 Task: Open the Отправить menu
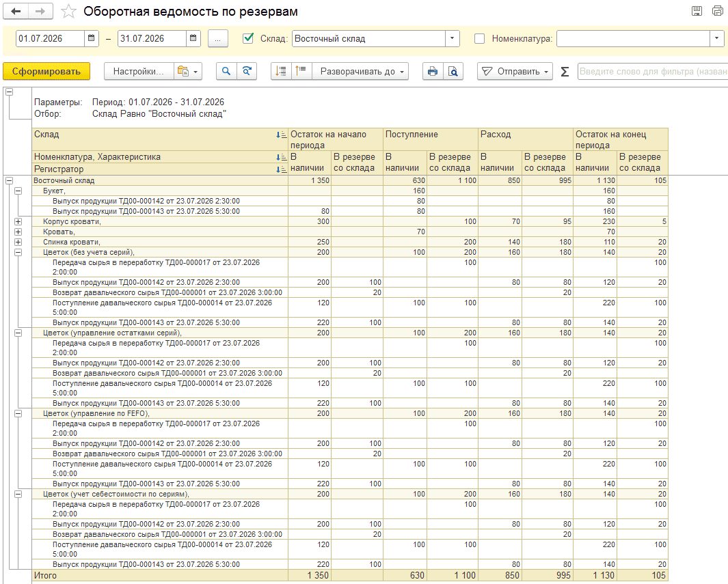point(515,72)
